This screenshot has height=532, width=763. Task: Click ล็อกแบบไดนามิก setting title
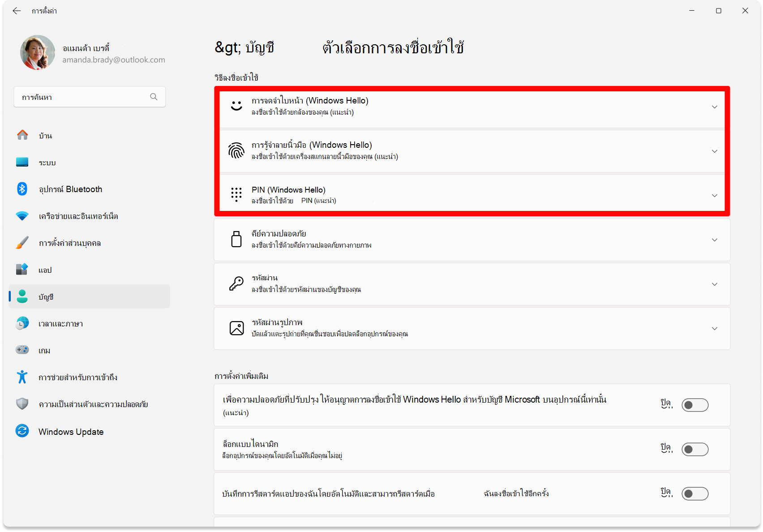pyautogui.click(x=251, y=444)
